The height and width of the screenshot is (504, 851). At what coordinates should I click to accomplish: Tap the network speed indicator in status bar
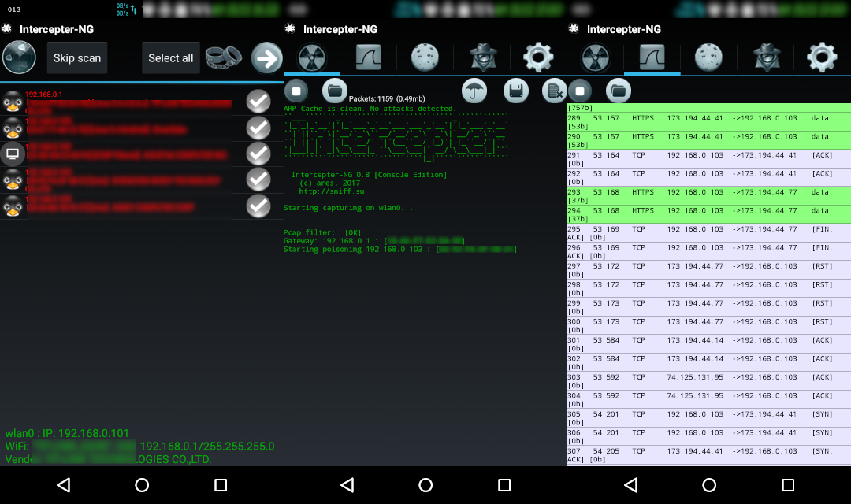[126, 9]
